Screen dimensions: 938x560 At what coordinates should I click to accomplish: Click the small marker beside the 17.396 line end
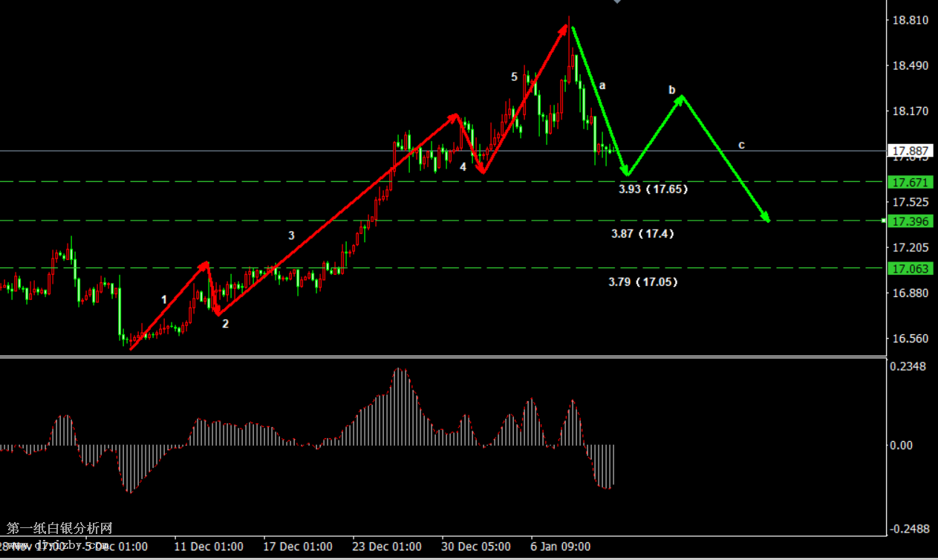click(x=883, y=221)
